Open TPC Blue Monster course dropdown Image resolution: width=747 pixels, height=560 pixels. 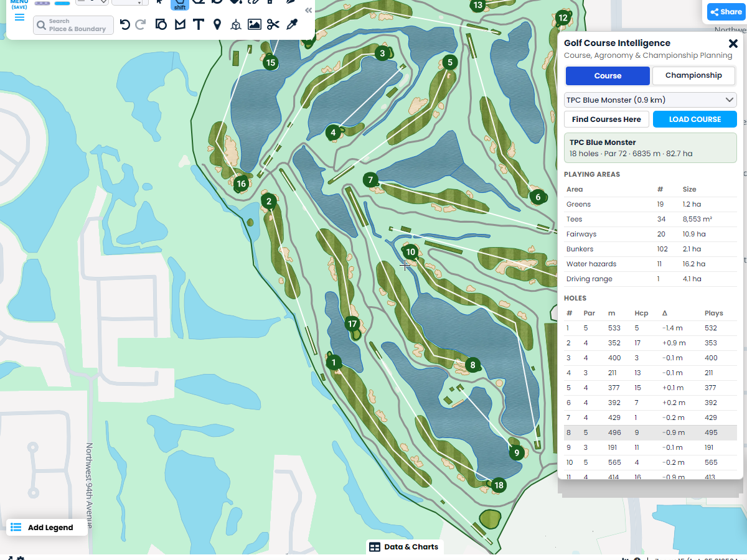(651, 100)
